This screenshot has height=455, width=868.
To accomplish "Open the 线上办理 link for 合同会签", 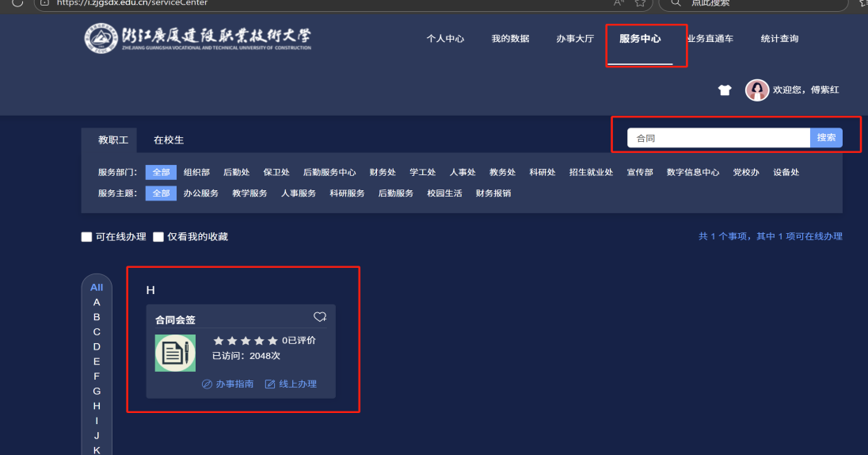I will coord(291,384).
